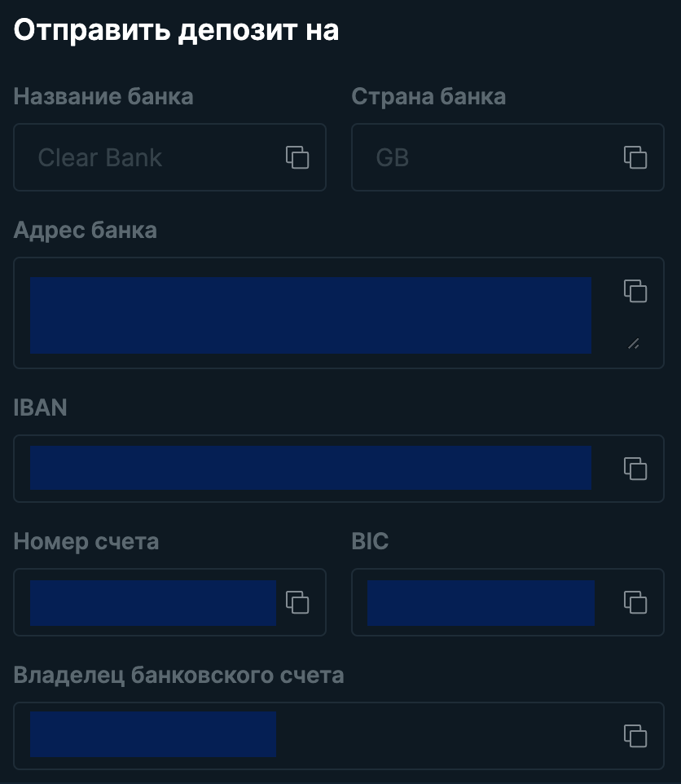Click the Отправить депозит на heading
This screenshot has height=784, width=681.
click(177, 30)
